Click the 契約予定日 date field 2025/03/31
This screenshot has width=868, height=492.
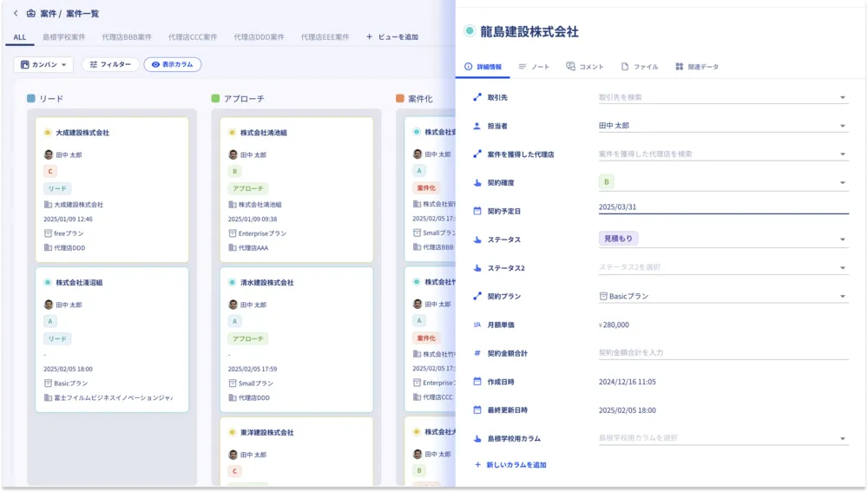coord(723,207)
